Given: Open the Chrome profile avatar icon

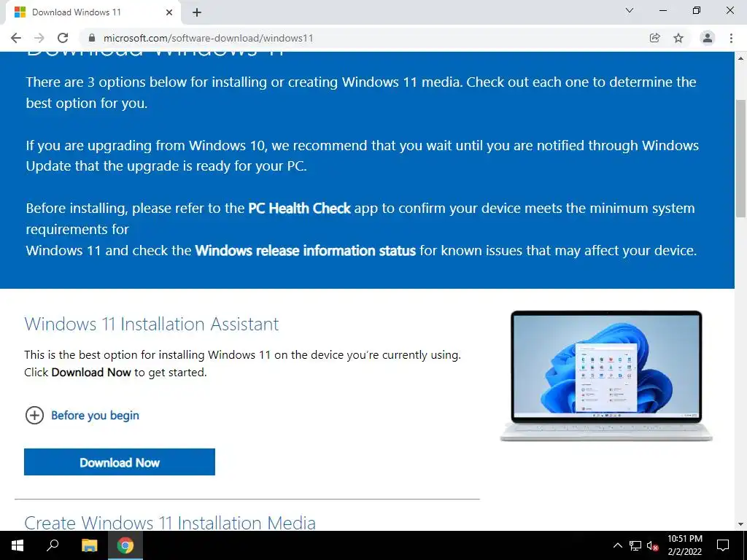Looking at the screenshot, I should (708, 38).
